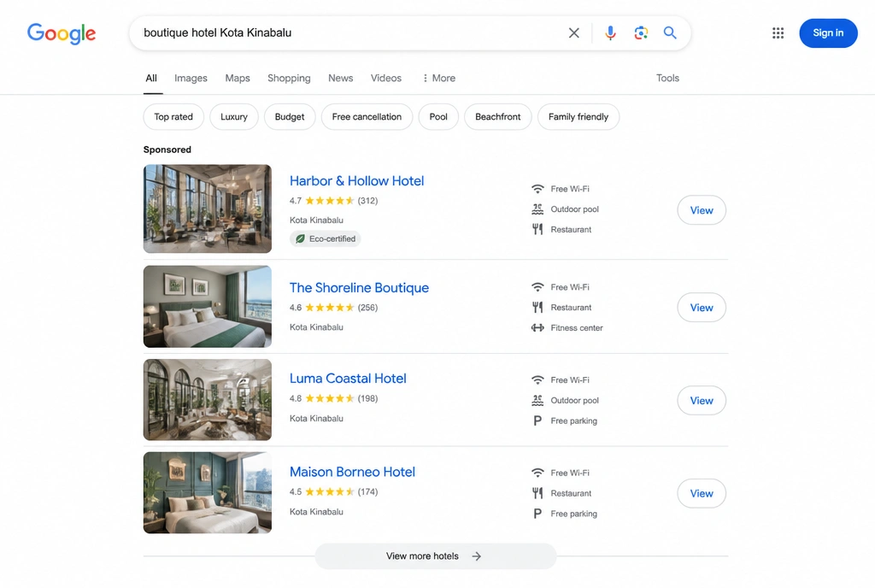This screenshot has width=875, height=588.
Task: Click the Sponsored label
Action: tap(167, 150)
